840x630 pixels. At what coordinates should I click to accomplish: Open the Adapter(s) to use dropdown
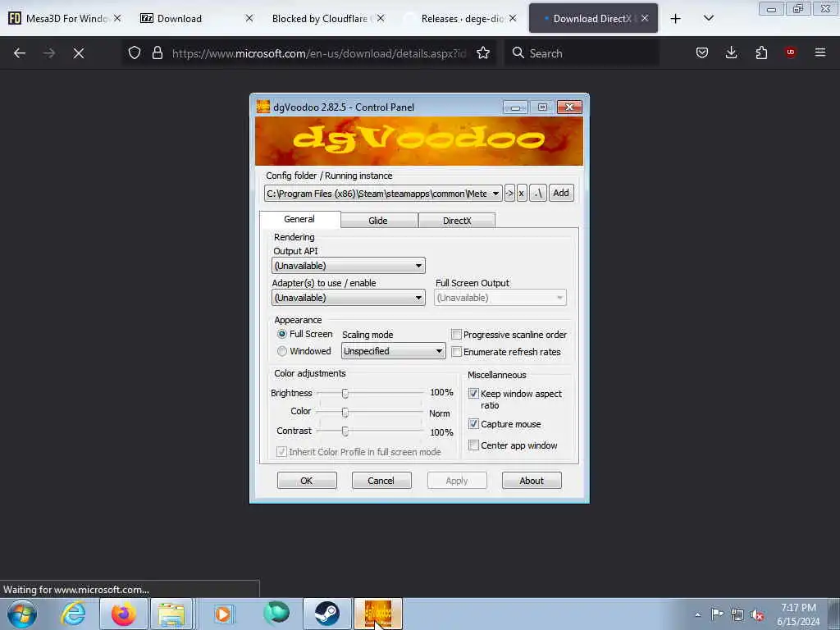pyautogui.click(x=348, y=298)
